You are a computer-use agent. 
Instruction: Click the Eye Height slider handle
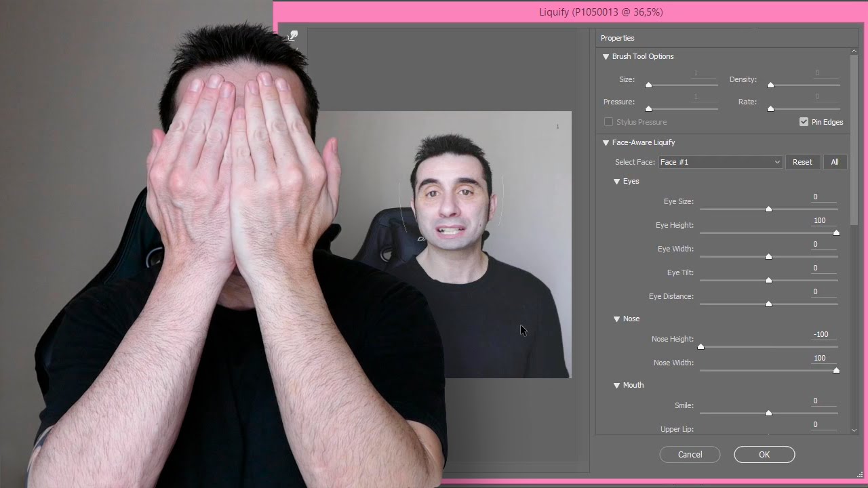point(836,232)
